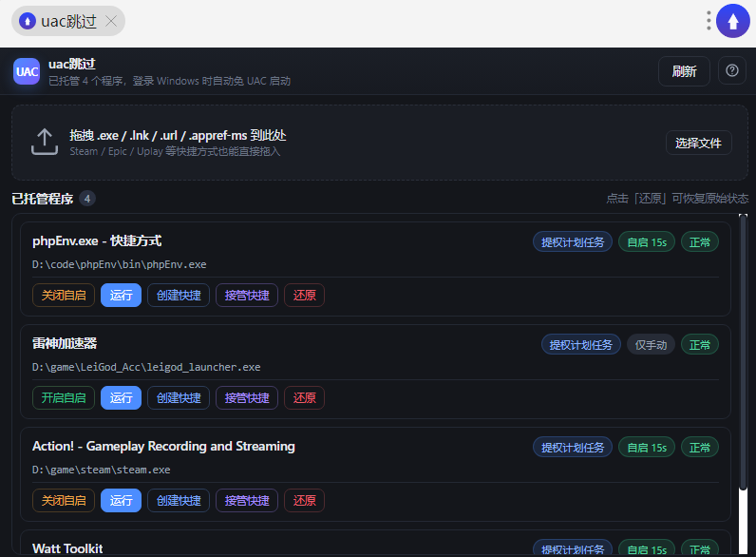Click the 刷新 refresh button
Viewport: 756px width, 557px height.
tap(684, 71)
